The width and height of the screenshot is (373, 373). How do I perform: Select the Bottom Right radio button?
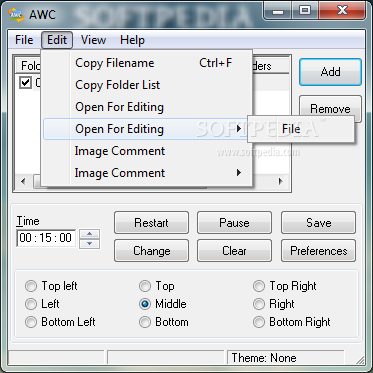(259, 322)
